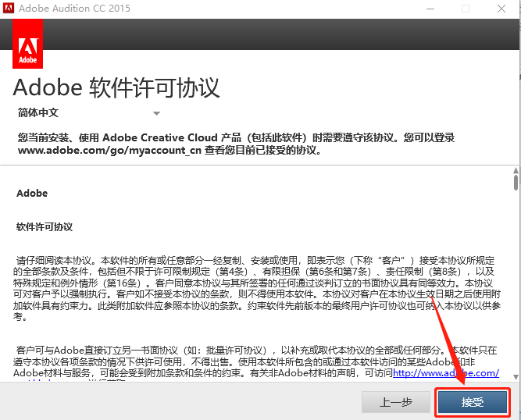Viewport: 521px width, 420px height.
Task: Click the www.adobe.com/go/myaccount_cn address text
Action: tap(109, 151)
